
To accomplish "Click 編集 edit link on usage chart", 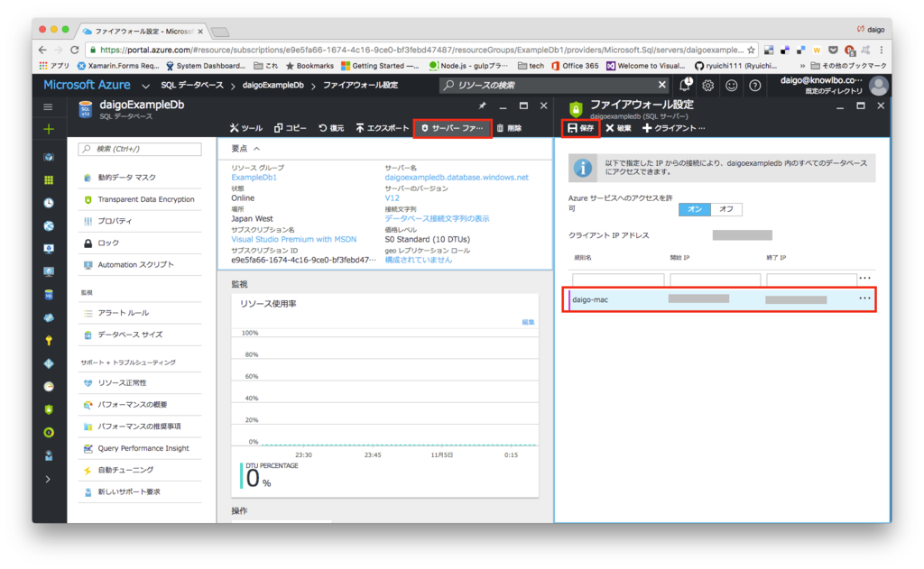I will tap(528, 322).
